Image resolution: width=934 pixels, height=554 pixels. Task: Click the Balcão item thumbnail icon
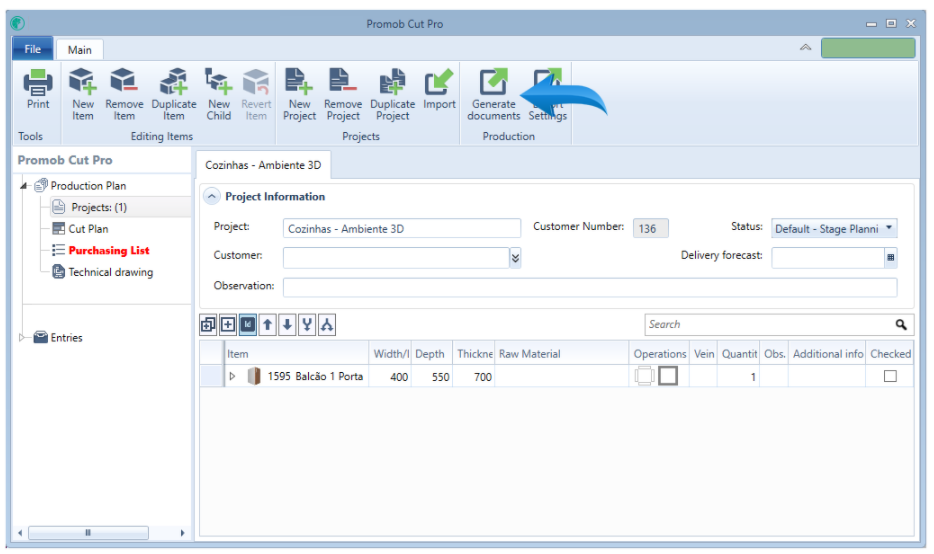pyautogui.click(x=254, y=376)
